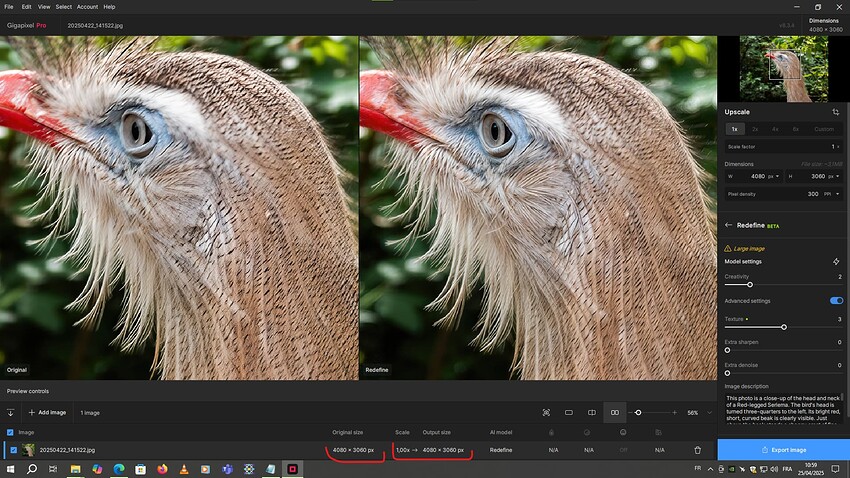This screenshot has height=478, width=850.
Task: Select the split view preview mode
Action: tap(592, 412)
